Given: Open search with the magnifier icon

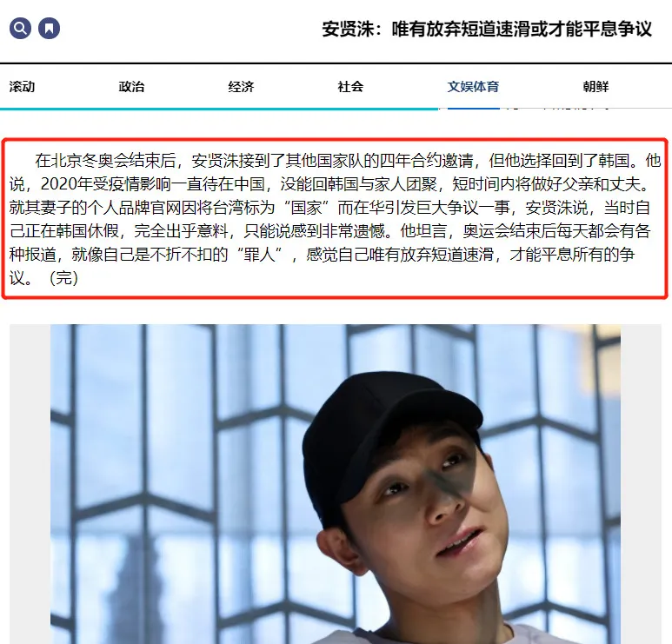Looking at the screenshot, I should 20,29.
